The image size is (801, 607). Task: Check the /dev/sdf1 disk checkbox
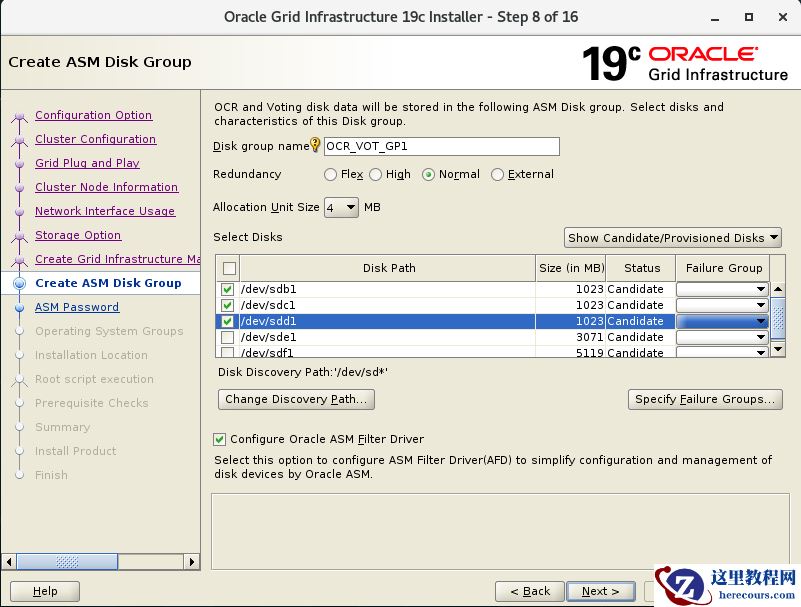point(227,352)
